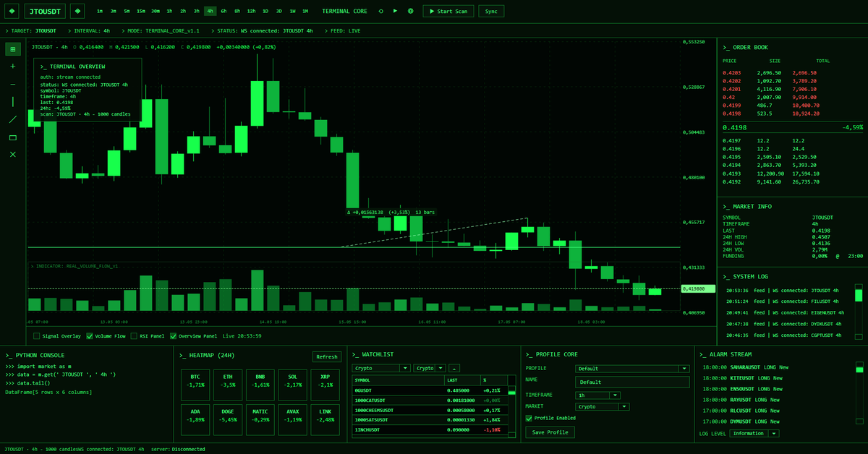Switch to the 1m timeframe
Image resolution: width=868 pixels, height=454 pixels.
[100, 12]
